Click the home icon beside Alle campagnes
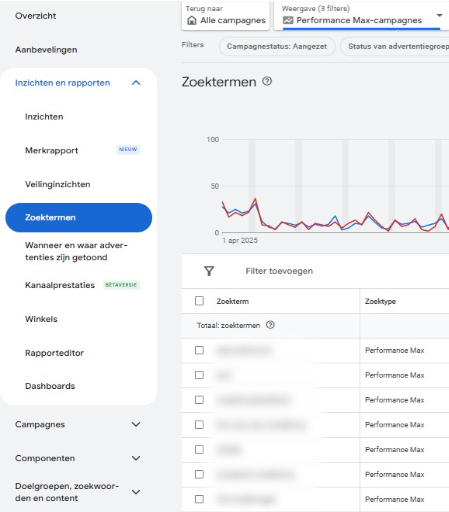Viewport: 449px width, 512px height. click(192, 20)
